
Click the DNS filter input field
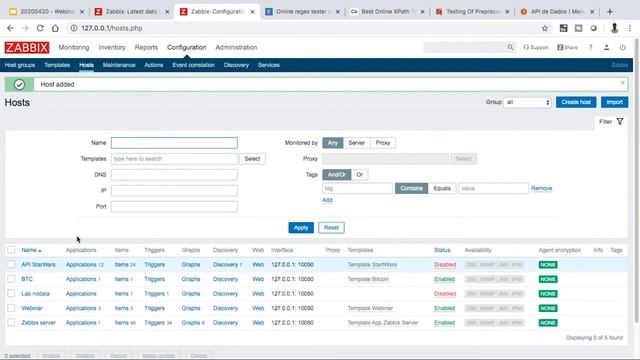[174, 175]
